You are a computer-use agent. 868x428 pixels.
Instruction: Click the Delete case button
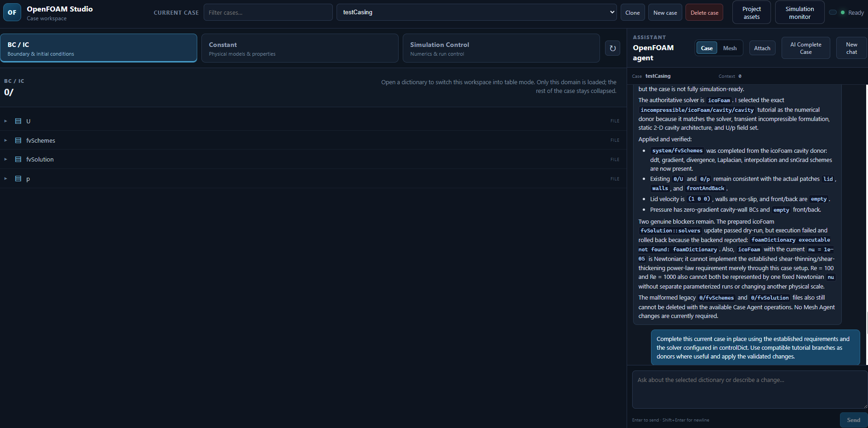pyautogui.click(x=704, y=12)
